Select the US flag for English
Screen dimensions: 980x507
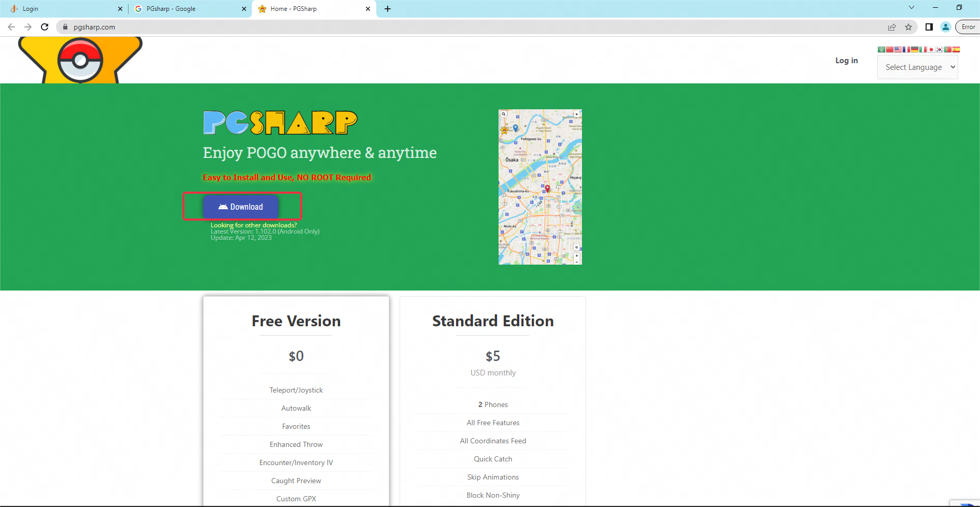[x=898, y=49]
